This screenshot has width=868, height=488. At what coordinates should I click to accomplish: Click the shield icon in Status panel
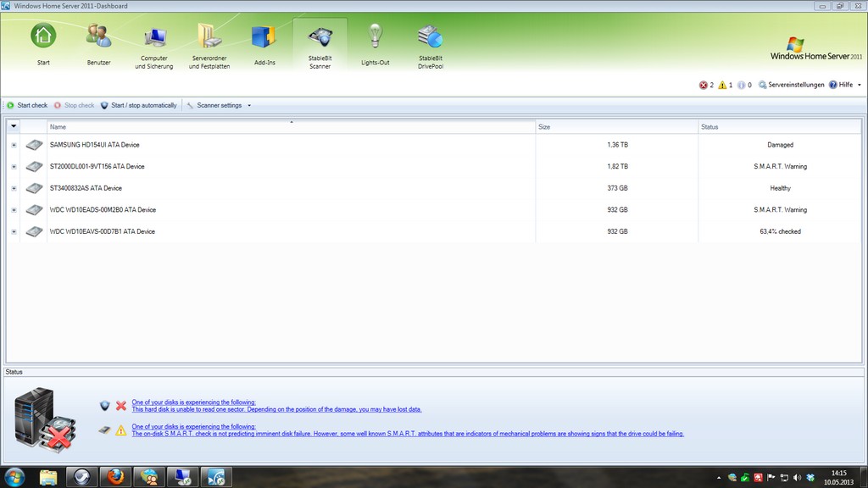coord(104,406)
